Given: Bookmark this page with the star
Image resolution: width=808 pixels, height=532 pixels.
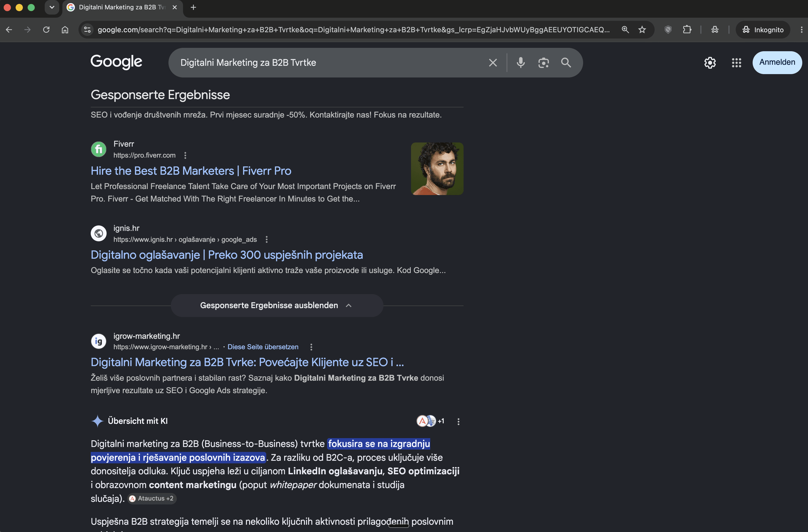Looking at the screenshot, I should point(642,30).
